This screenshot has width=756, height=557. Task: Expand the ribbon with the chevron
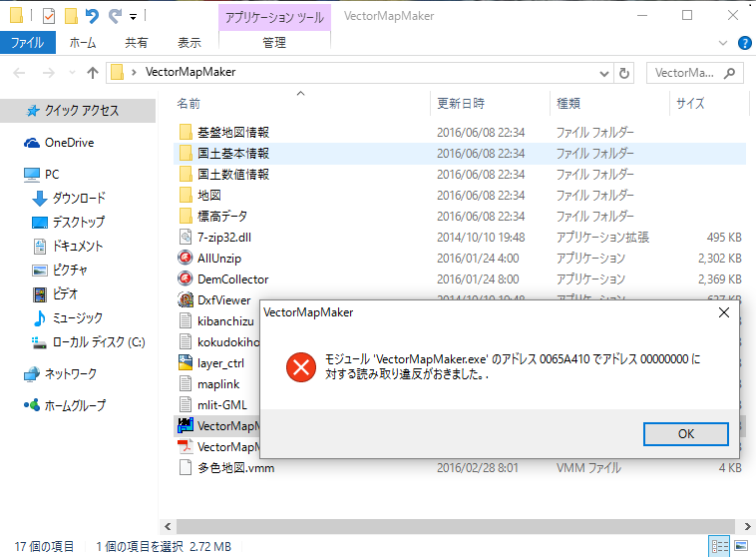click(723, 43)
